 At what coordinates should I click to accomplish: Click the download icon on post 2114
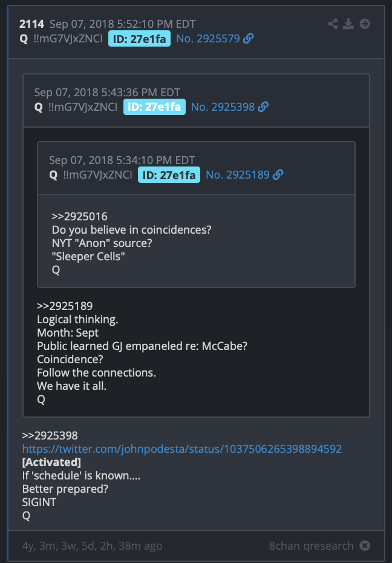point(348,24)
